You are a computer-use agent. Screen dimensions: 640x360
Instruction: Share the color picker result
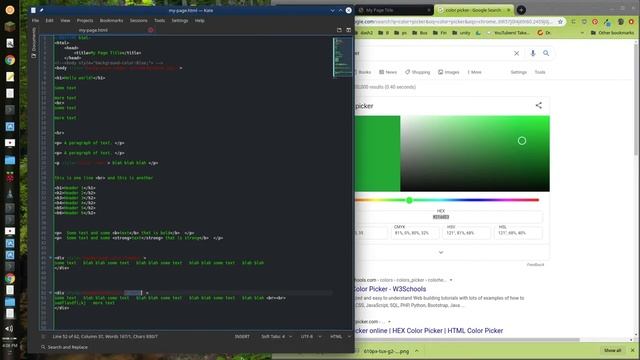click(539, 106)
